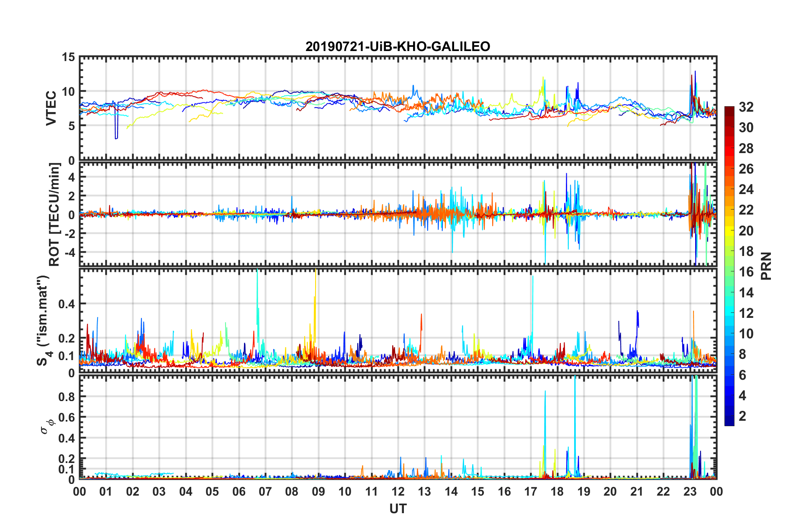This screenshot has width=796, height=532.
Task: Click sigma phi axis tick 0.8
Action: point(67,396)
